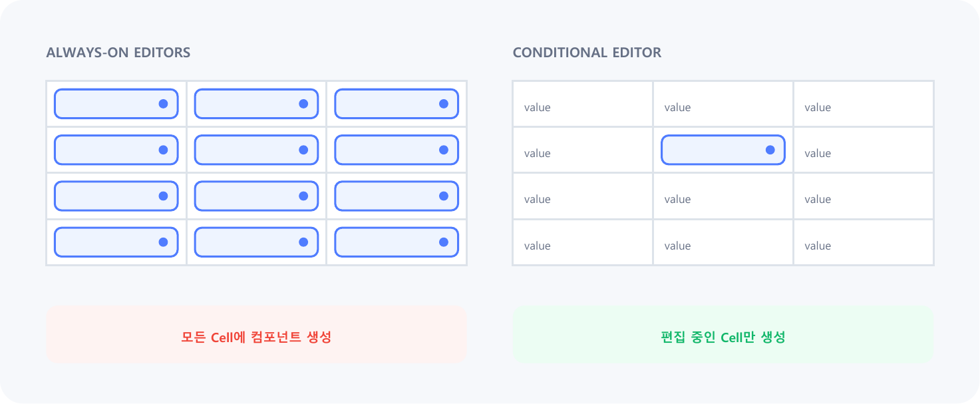Click the active editor in the Conditional Editor grid
This screenshot has width=980, height=404.
(723, 150)
